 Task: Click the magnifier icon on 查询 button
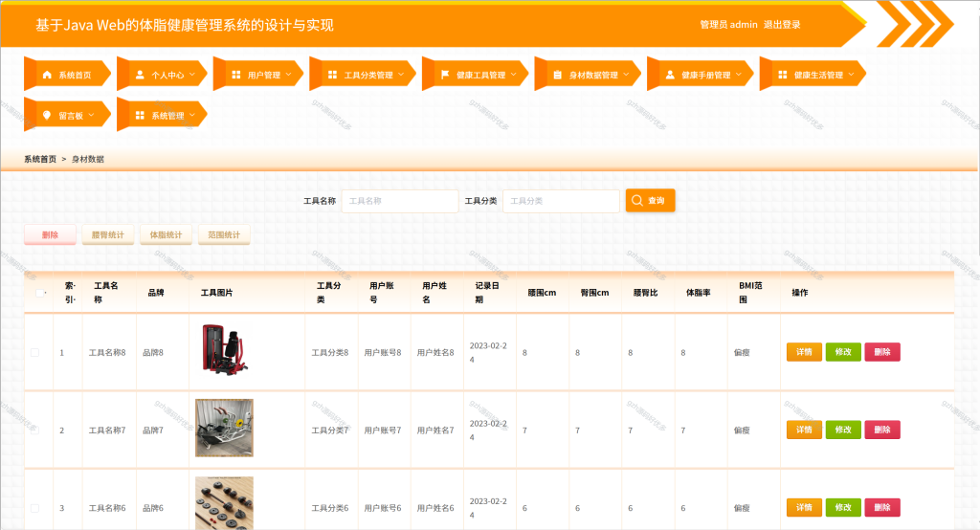pyautogui.click(x=636, y=201)
